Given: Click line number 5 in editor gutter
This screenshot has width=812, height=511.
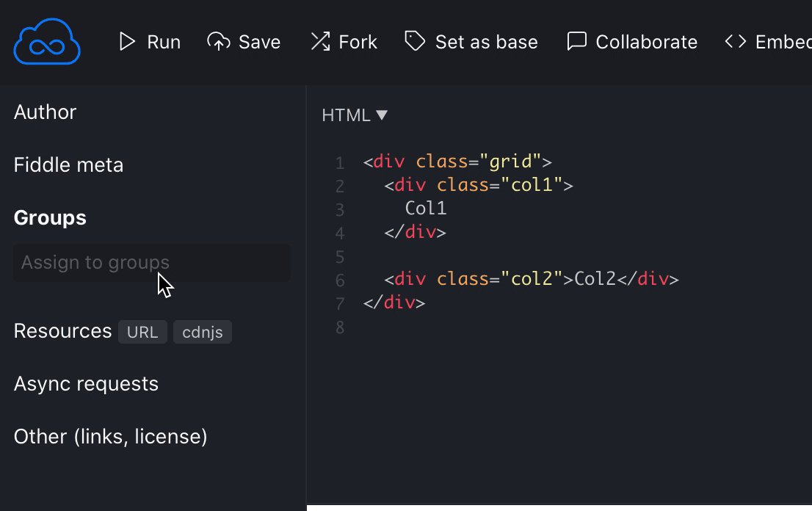Looking at the screenshot, I should 340,257.
